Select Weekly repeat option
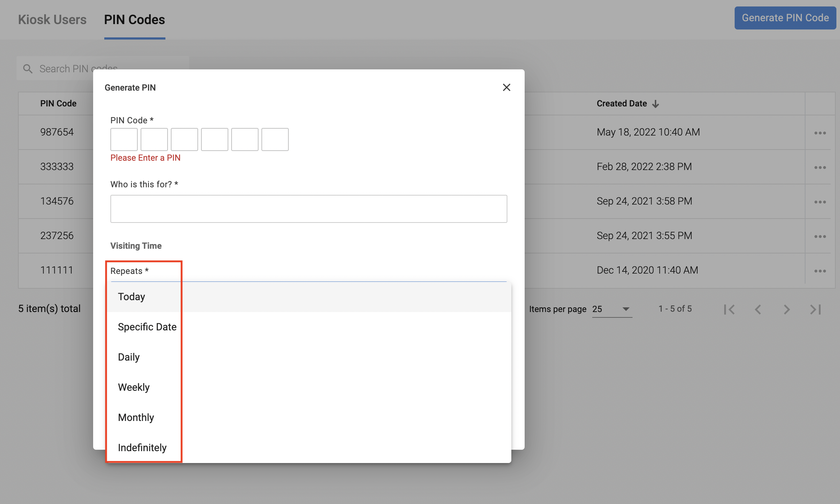Image resolution: width=840 pixels, height=504 pixels. pyautogui.click(x=134, y=387)
